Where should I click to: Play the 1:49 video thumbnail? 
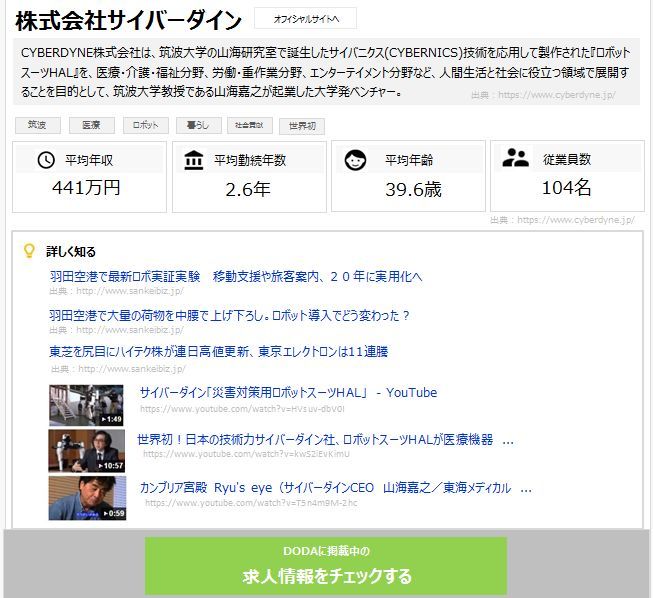[x=86, y=405]
